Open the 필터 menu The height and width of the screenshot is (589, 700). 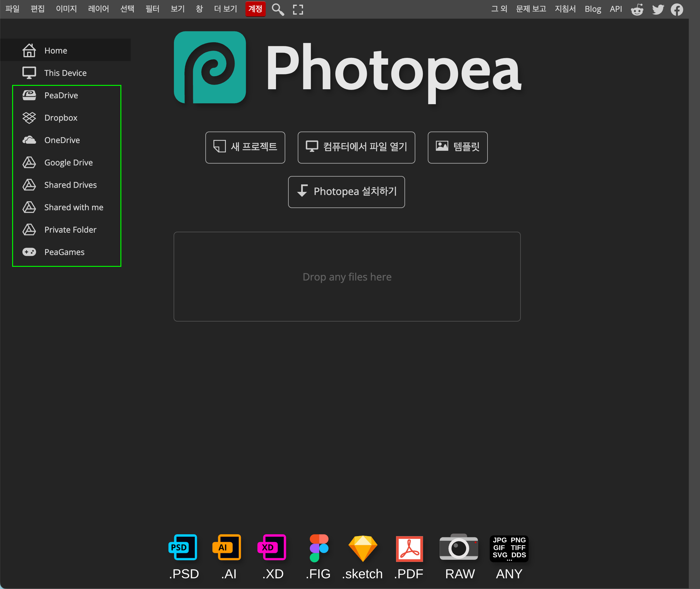152,9
